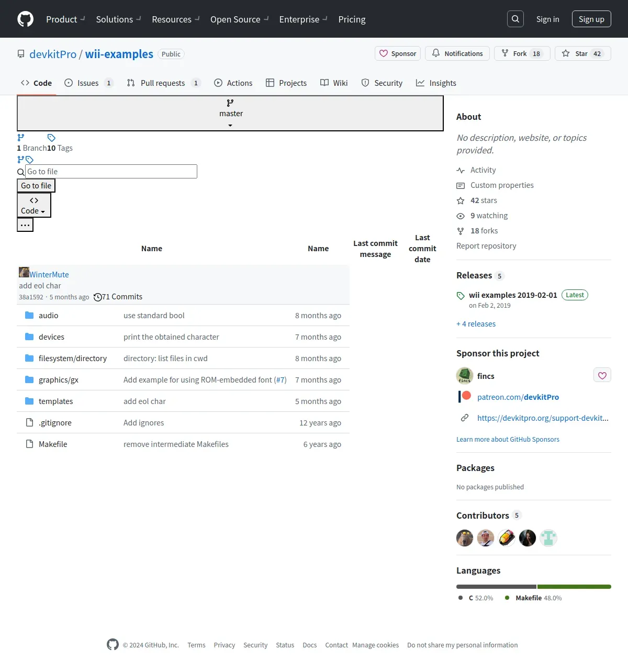Click the Notifications button

(x=457, y=53)
